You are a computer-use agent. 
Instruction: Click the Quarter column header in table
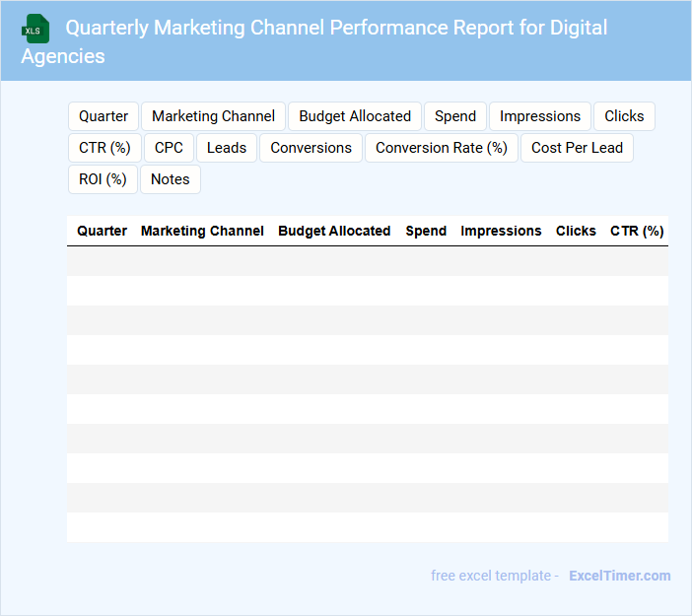pyautogui.click(x=102, y=231)
